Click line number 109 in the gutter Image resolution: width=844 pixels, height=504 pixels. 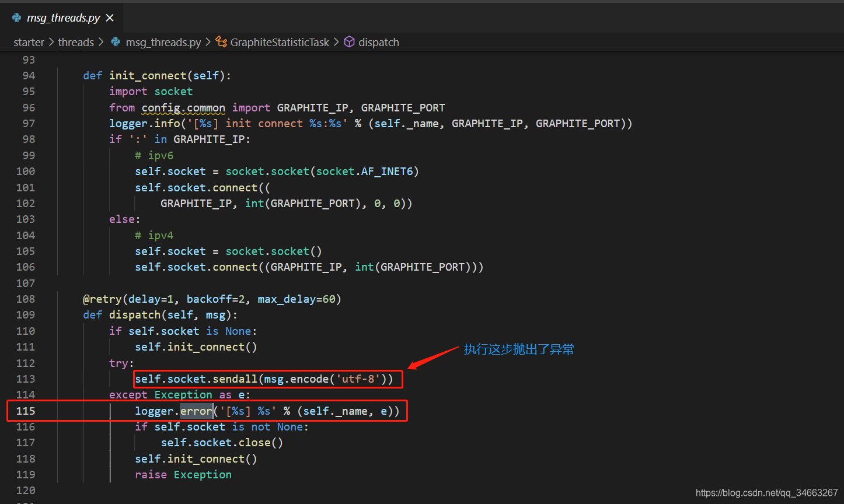click(x=25, y=314)
